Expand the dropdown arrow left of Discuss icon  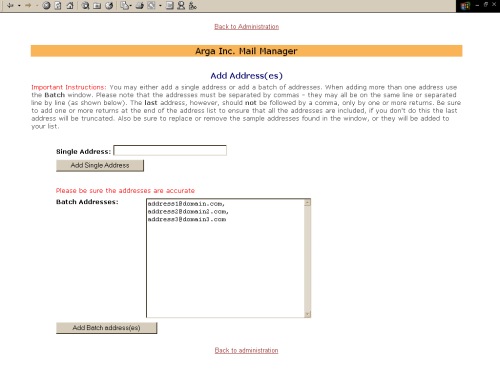pyautogui.click(x=160, y=6)
